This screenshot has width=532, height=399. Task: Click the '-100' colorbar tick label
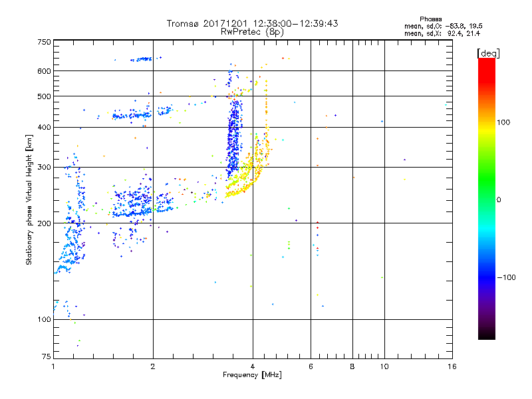(506, 277)
